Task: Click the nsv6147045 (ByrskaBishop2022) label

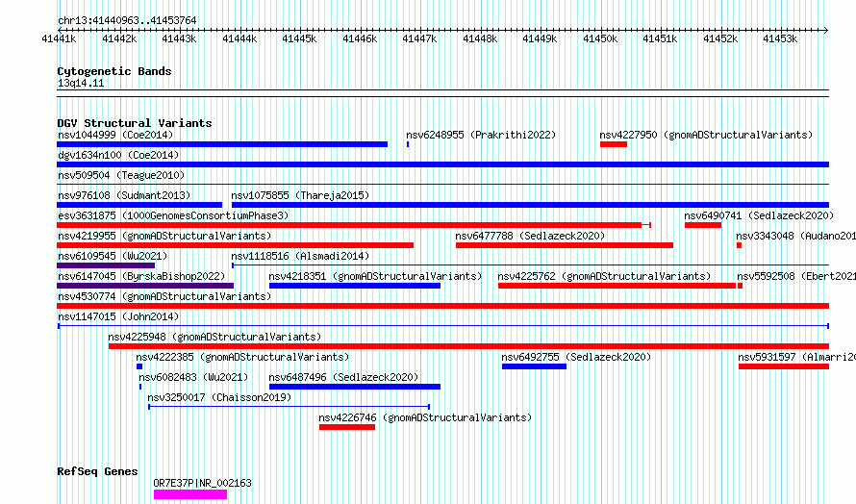Action: click(x=141, y=276)
